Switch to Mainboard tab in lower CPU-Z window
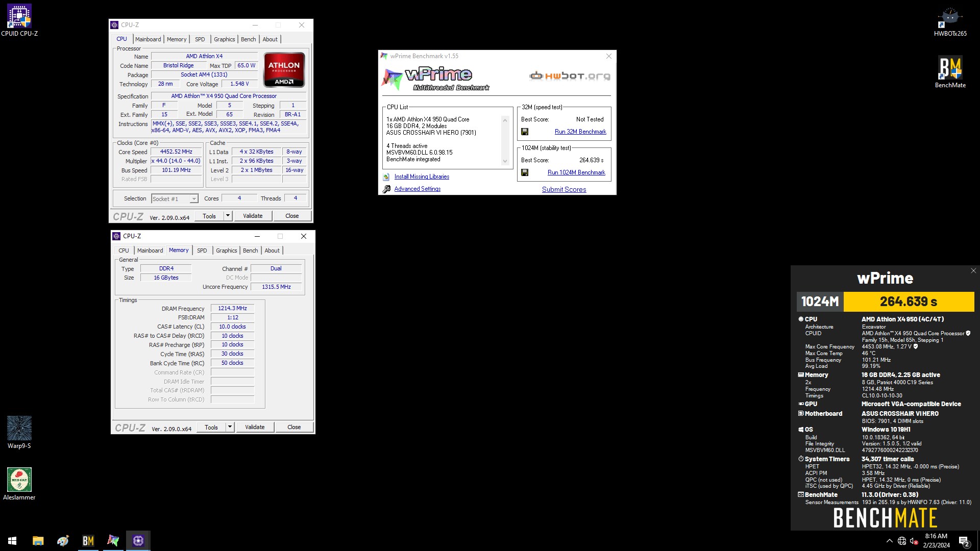Image resolution: width=980 pixels, height=551 pixels. (x=150, y=251)
